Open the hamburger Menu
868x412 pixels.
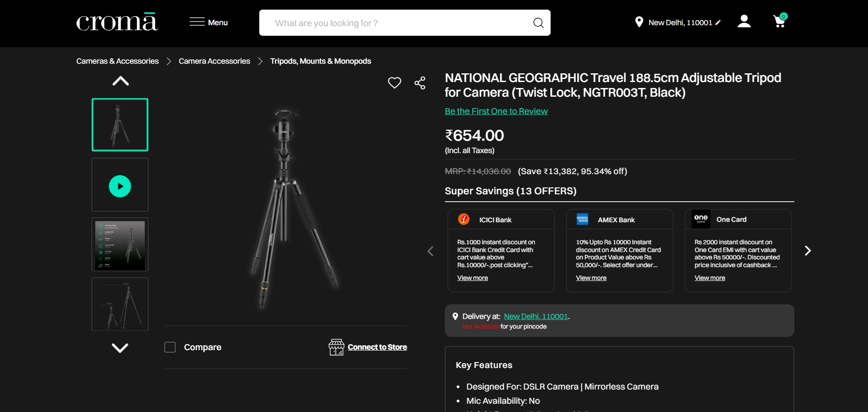click(208, 22)
